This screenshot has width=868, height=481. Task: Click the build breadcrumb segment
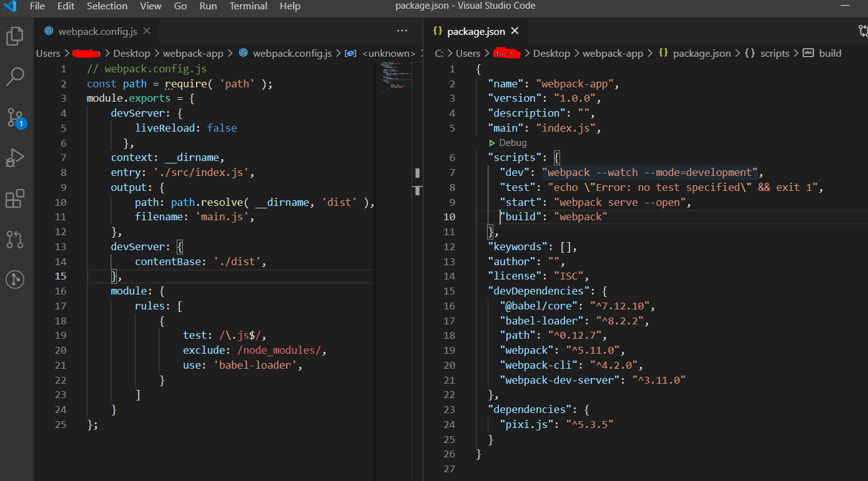click(x=831, y=54)
